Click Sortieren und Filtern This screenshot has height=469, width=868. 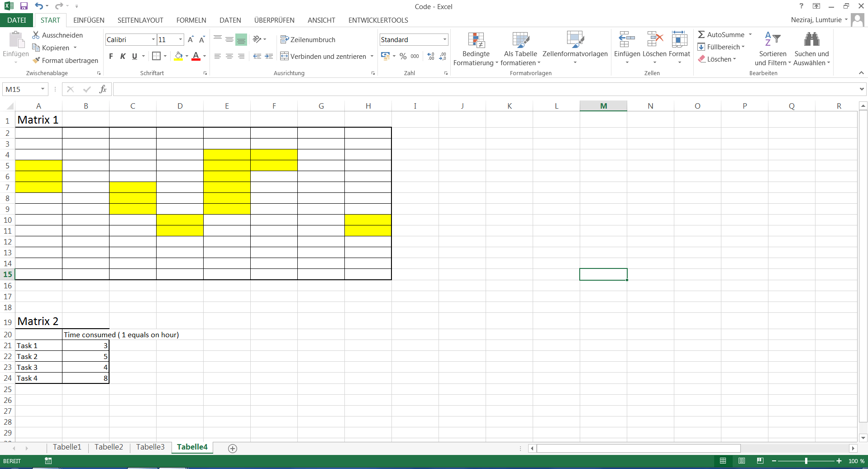tap(773, 48)
